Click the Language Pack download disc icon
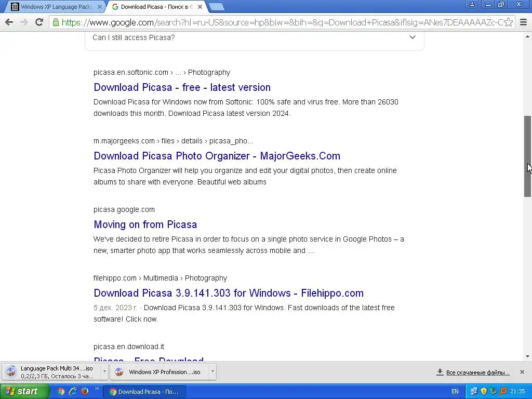 click(11, 372)
